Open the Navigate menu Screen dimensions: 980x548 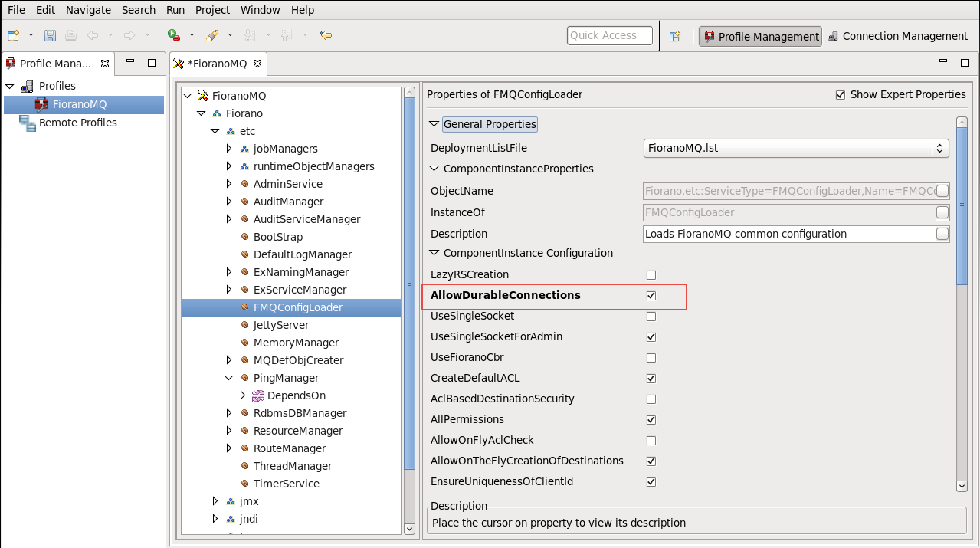(x=88, y=10)
